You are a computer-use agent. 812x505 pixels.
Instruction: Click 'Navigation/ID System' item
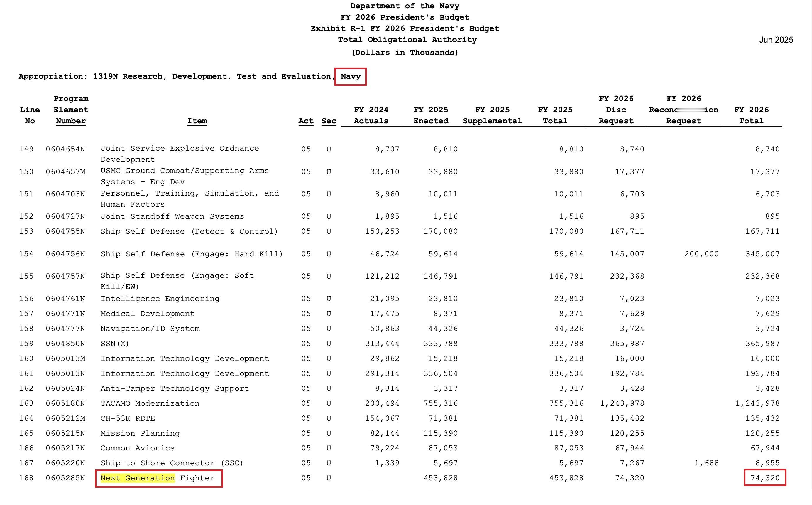(x=150, y=329)
